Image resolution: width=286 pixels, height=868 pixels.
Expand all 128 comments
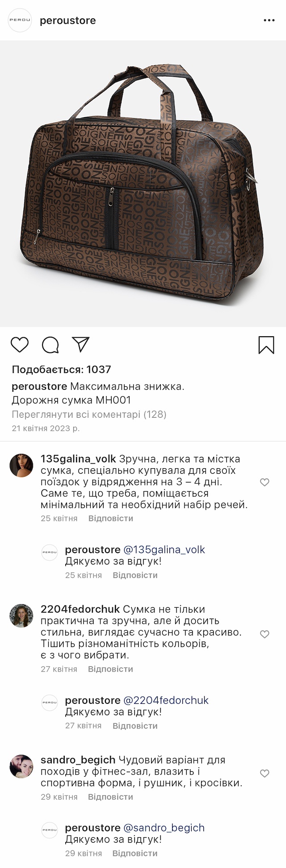[89, 415]
